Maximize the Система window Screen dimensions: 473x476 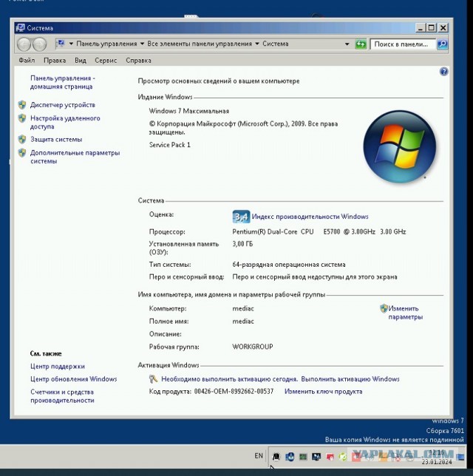pyautogui.click(x=432, y=28)
